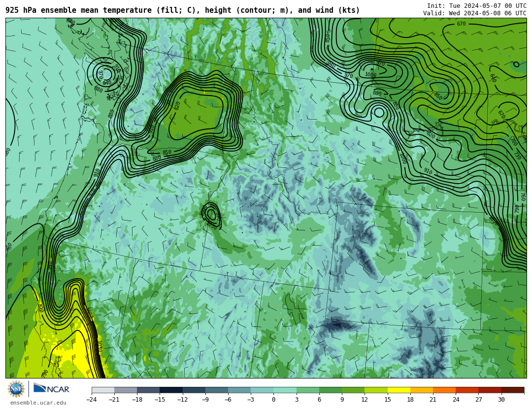Pick the darkest navy -15 to -12 segment
The image size is (532, 409).
171,390
